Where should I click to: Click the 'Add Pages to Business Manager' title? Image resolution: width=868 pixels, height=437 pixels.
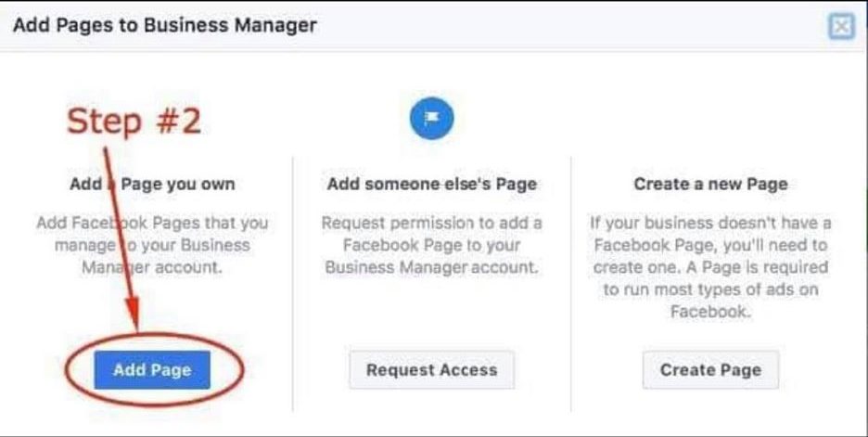click(165, 25)
